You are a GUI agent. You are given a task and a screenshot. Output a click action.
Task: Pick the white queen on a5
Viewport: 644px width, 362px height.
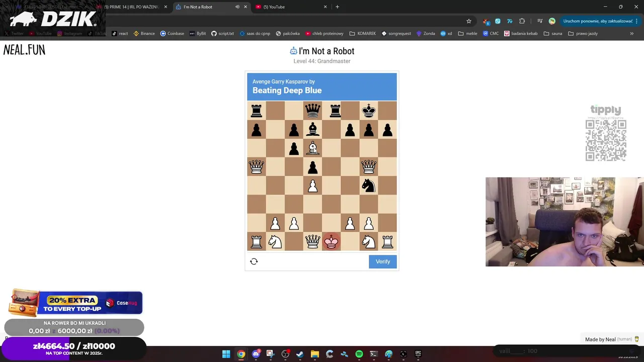[x=256, y=166]
